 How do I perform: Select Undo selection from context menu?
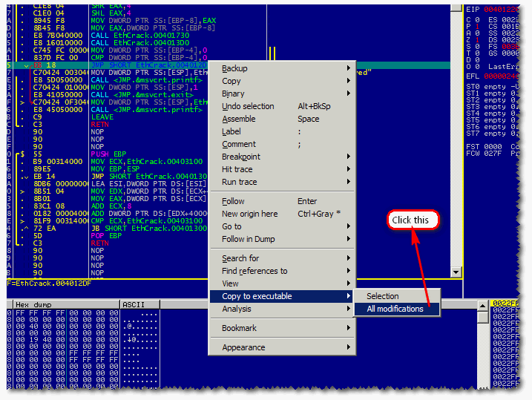pos(248,106)
